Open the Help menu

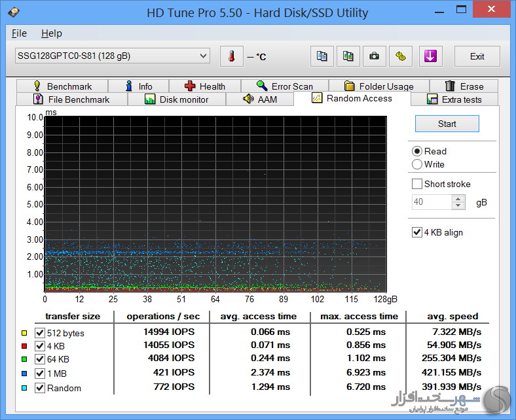click(51, 33)
